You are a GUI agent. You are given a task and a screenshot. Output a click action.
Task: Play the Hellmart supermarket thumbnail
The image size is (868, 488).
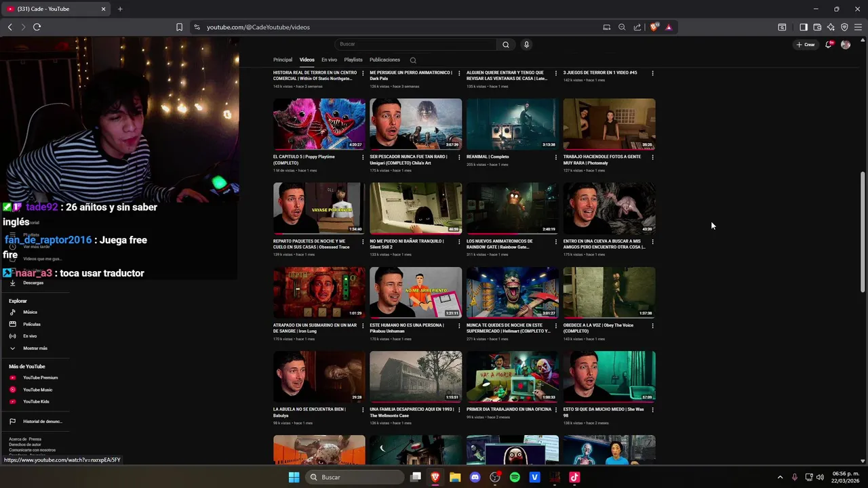point(512,292)
